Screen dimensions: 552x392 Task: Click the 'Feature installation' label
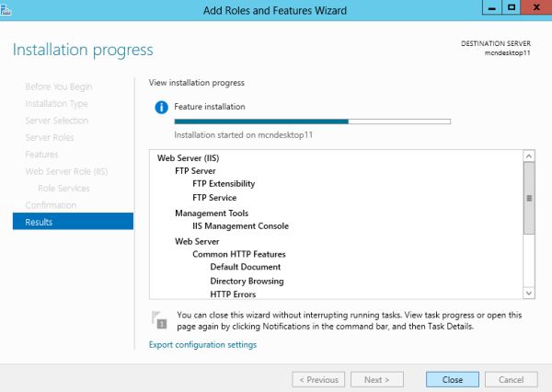click(x=210, y=107)
